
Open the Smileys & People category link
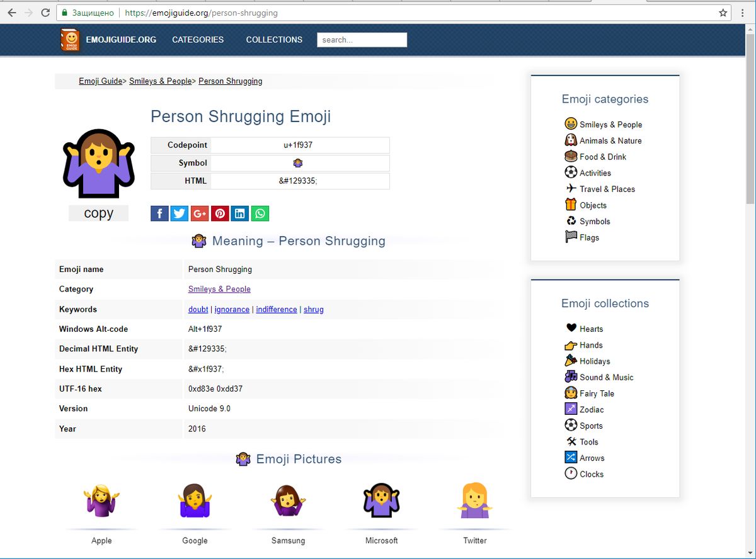[x=219, y=289]
